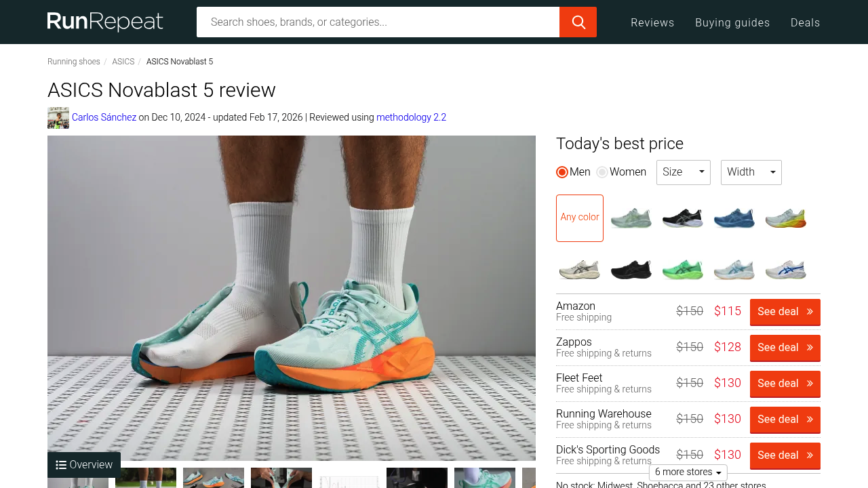The height and width of the screenshot is (488, 868).
Task: Click See deal for Fleet Feet
Action: point(785,384)
